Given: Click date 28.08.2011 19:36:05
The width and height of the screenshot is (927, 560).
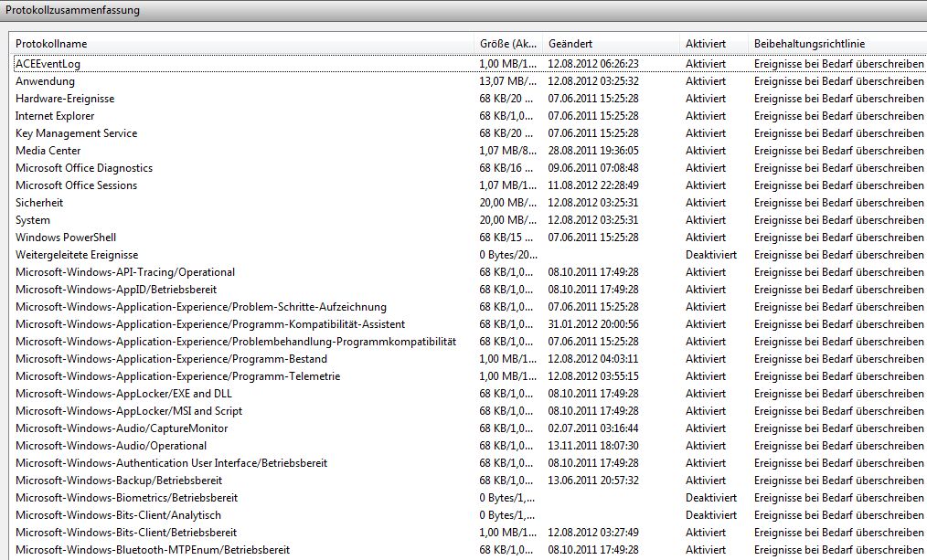Looking at the screenshot, I should [593, 151].
